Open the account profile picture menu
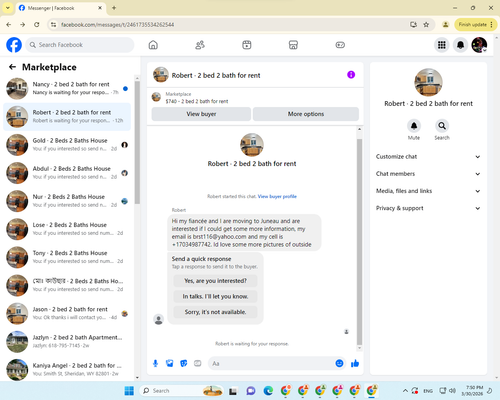Image resolution: width=500 pixels, height=400 pixels. click(479, 45)
